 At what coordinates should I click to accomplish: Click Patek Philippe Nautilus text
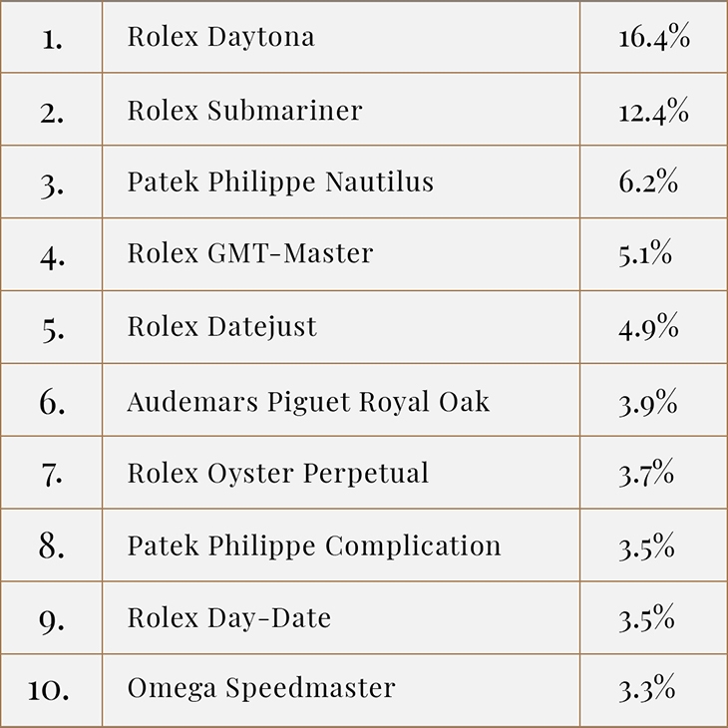click(x=280, y=182)
